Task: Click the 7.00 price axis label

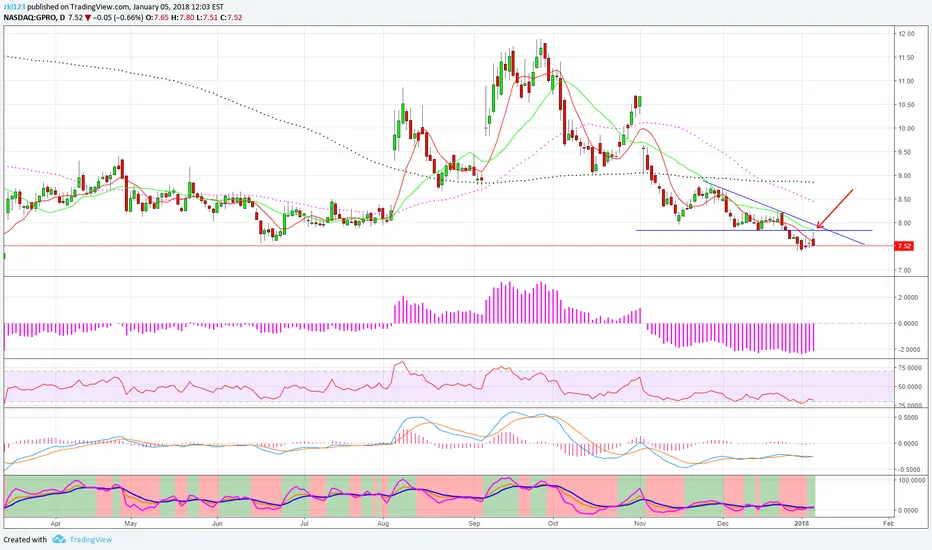Action: pos(906,271)
